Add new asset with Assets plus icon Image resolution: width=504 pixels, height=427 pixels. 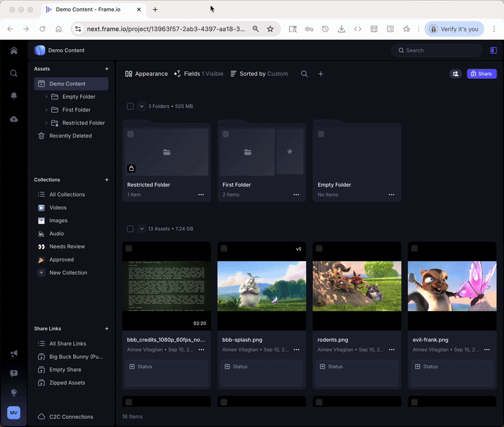pyautogui.click(x=106, y=69)
